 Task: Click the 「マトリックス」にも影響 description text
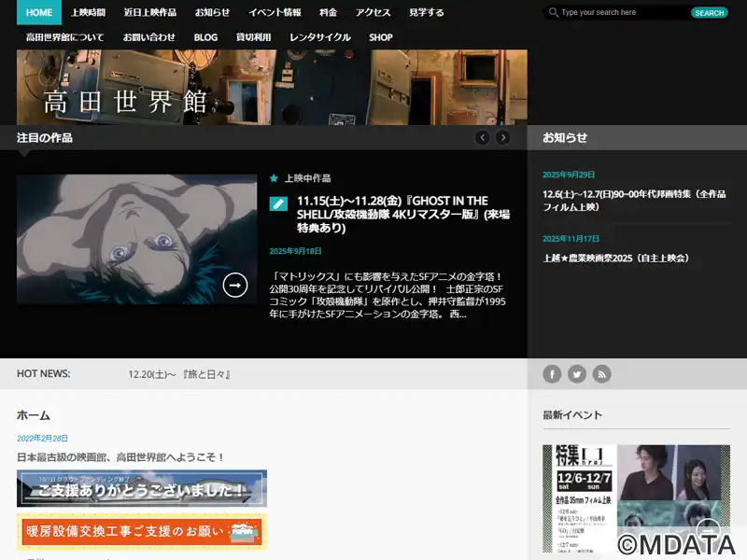tap(388, 295)
